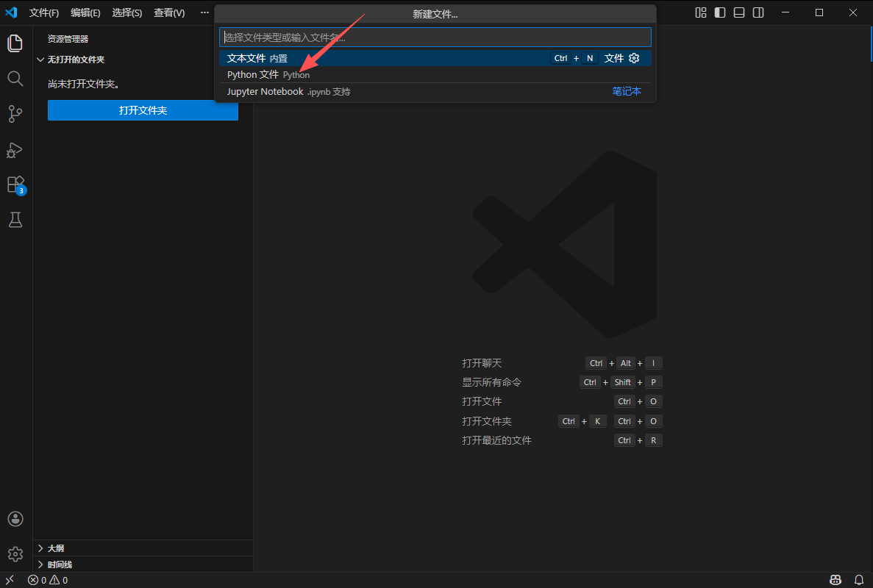Toggle the secondary side bar layout button
873x588 pixels.
758,12
